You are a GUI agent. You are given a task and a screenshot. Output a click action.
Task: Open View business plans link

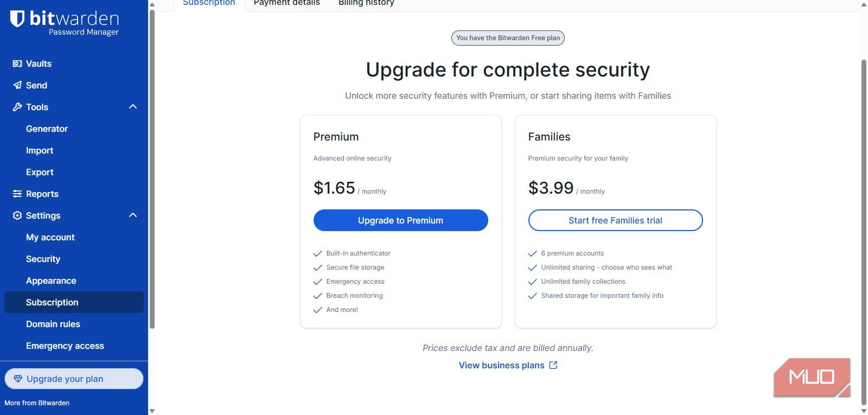point(501,365)
